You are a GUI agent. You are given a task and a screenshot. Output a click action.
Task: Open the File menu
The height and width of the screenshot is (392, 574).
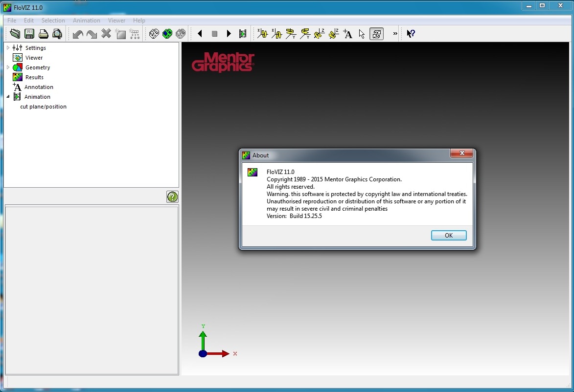(x=12, y=21)
